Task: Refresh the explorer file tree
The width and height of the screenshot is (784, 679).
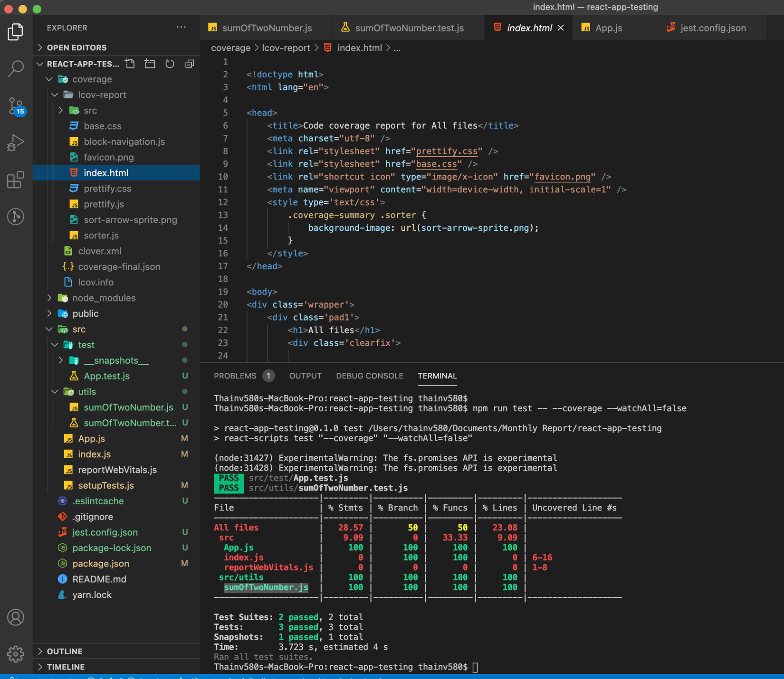Action: [170, 64]
